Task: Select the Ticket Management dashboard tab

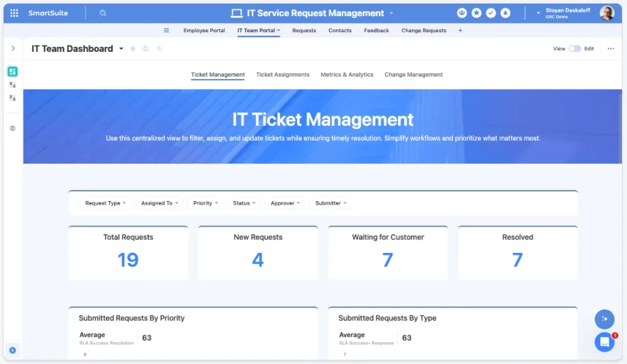Action: (217, 75)
